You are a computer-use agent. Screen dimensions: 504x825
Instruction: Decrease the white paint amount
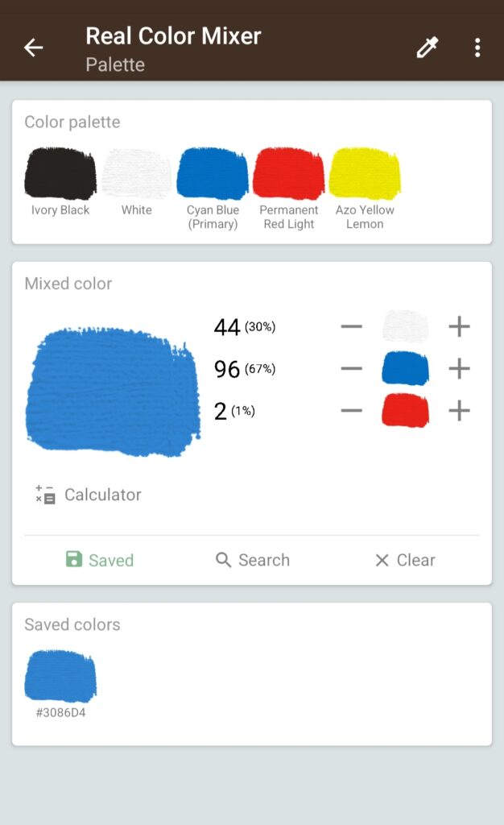pos(351,326)
